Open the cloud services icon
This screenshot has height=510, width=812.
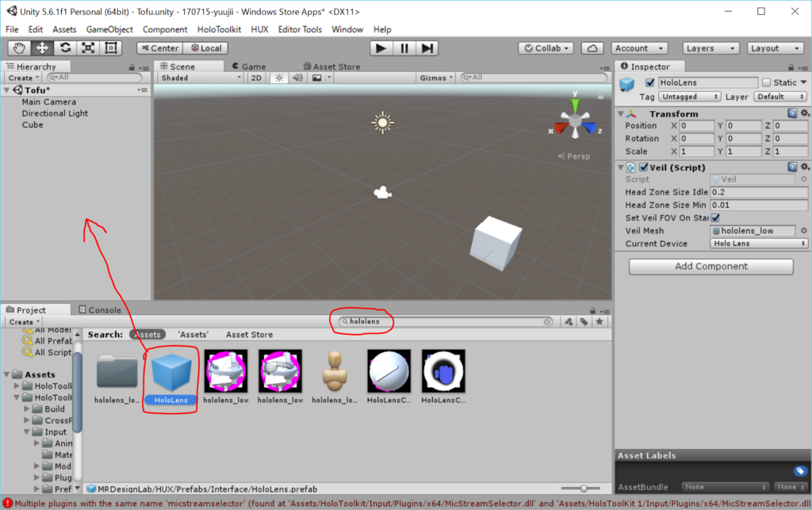click(592, 48)
